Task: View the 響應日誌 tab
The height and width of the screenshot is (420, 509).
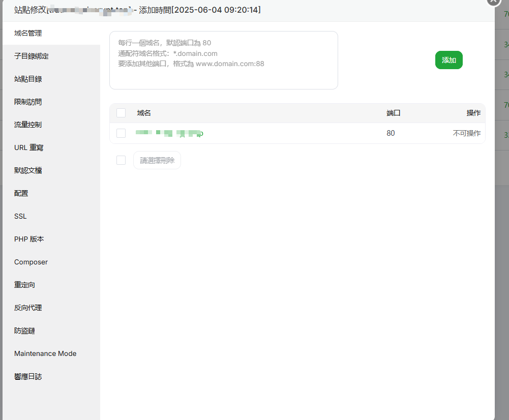Action: (28, 376)
